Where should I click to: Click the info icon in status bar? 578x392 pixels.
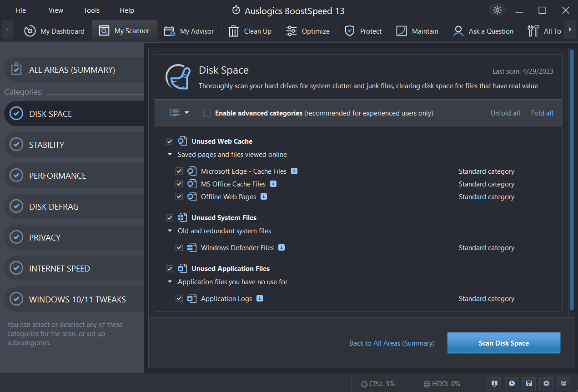[x=494, y=383]
